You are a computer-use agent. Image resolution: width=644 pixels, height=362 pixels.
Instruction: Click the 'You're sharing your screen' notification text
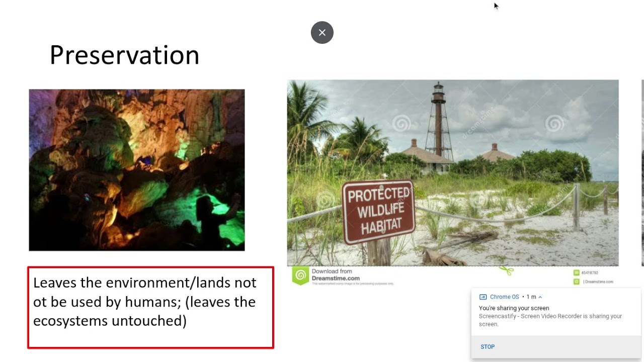tap(514, 308)
